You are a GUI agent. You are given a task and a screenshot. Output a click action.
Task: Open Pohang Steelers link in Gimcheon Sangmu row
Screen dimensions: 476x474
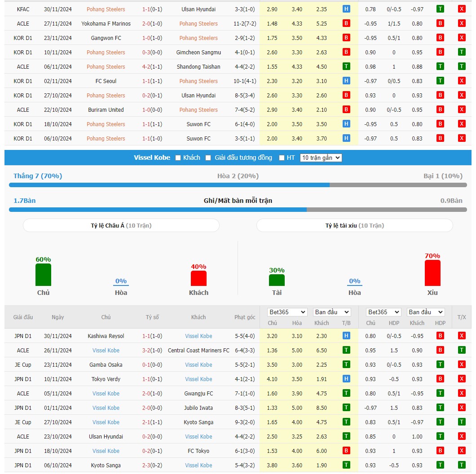point(106,53)
